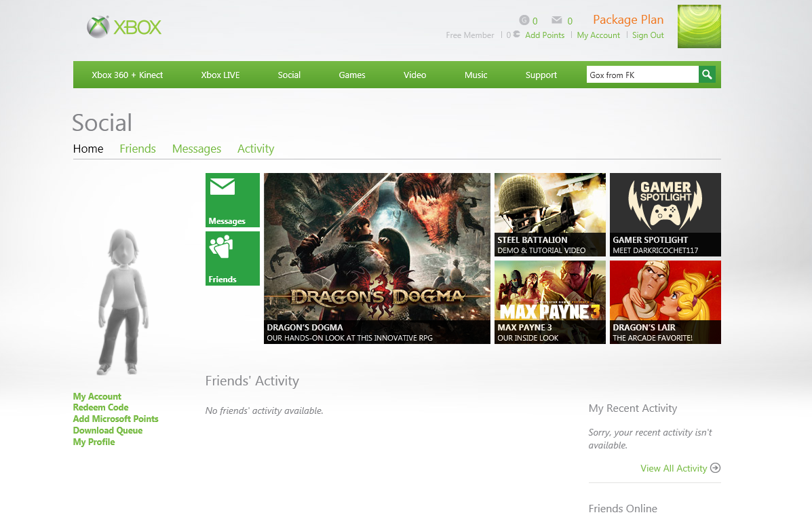
Task: Open the My Profile link
Action: point(94,442)
